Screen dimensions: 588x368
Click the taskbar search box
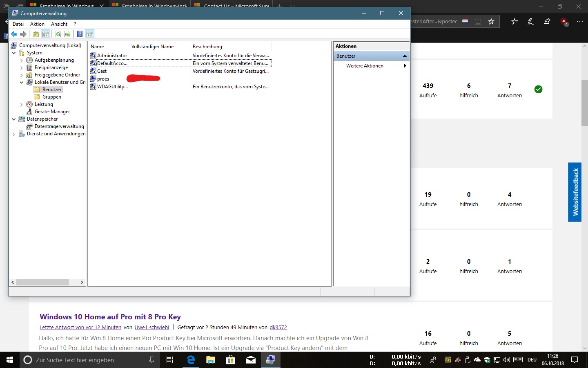coord(90,360)
